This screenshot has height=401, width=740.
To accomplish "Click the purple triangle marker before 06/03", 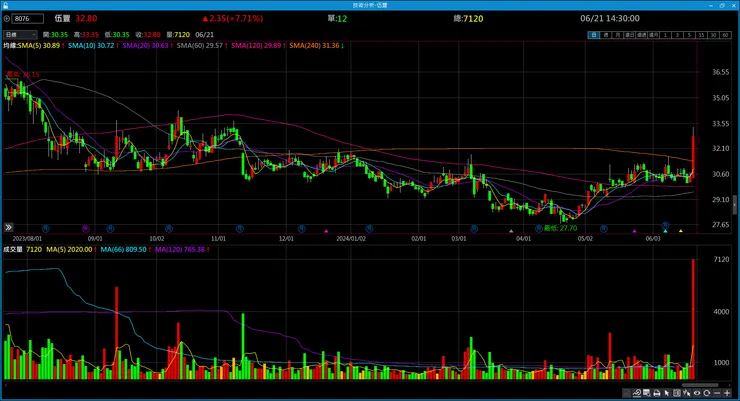I will click(x=634, y=231).
